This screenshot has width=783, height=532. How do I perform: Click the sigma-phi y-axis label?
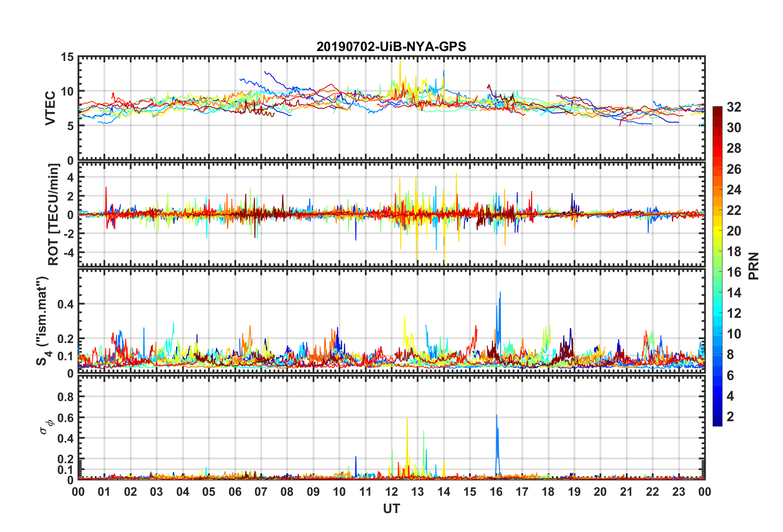[x=46, y=427]
